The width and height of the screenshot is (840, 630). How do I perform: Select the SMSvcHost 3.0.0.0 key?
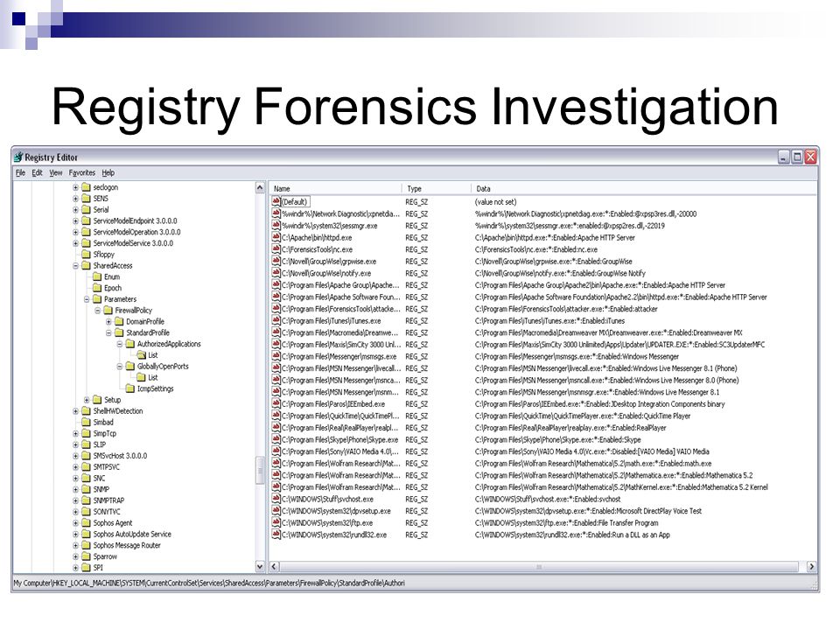pyautogui.click(x=120, y=456)
